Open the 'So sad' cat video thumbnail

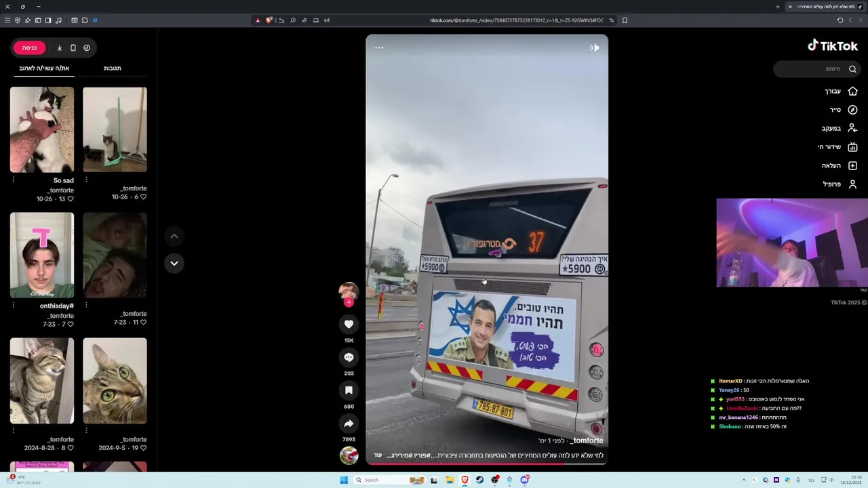(42, 129)
